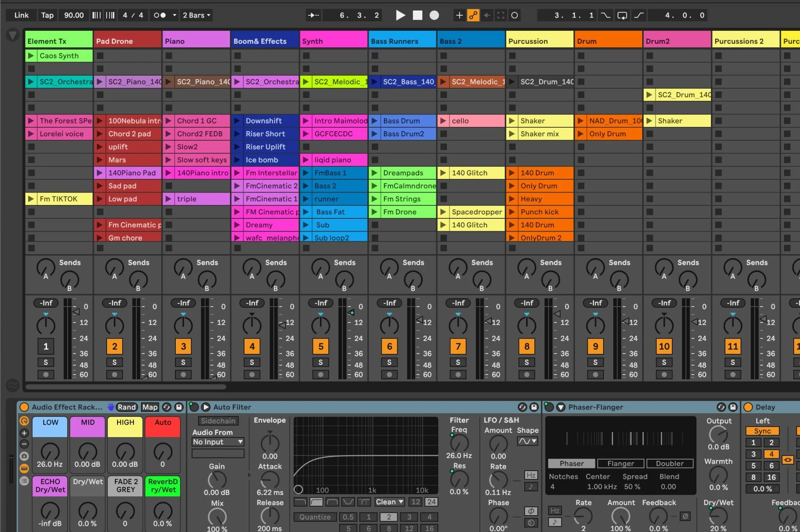Open the Audio From No Input dropdown

218,442
